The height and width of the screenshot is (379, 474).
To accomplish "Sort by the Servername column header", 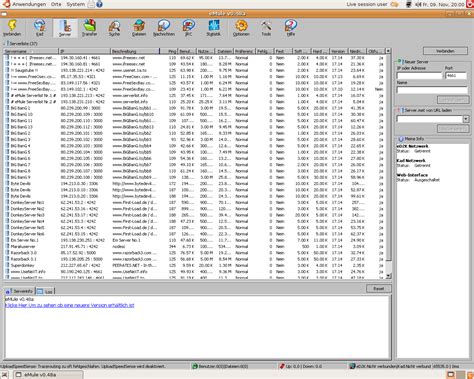I will point(31,51).
